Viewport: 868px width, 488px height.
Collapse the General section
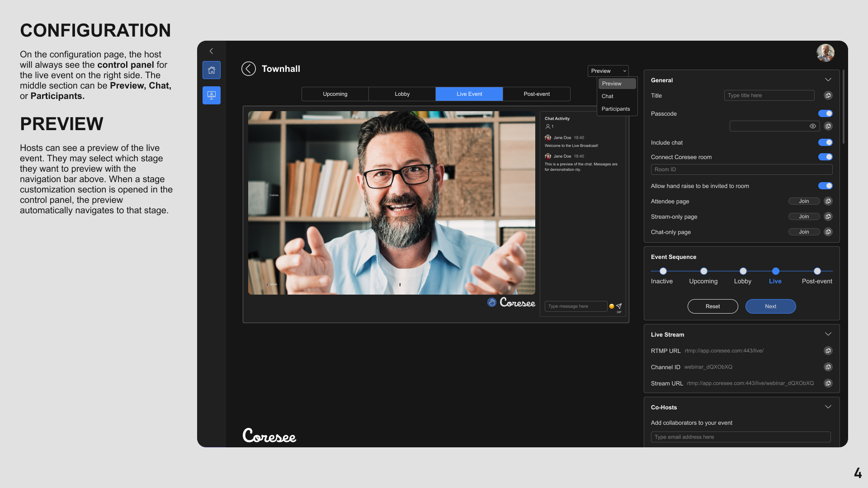point(828,80)
